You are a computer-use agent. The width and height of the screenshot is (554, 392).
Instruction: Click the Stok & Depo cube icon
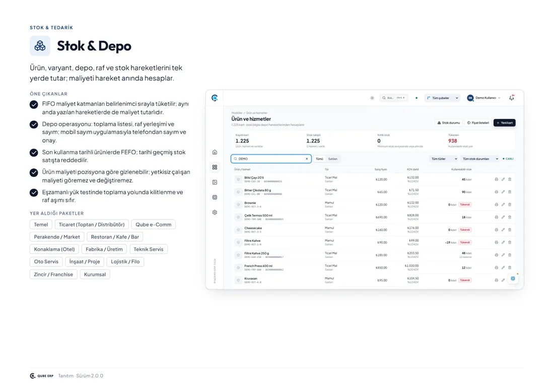(40, 46)
